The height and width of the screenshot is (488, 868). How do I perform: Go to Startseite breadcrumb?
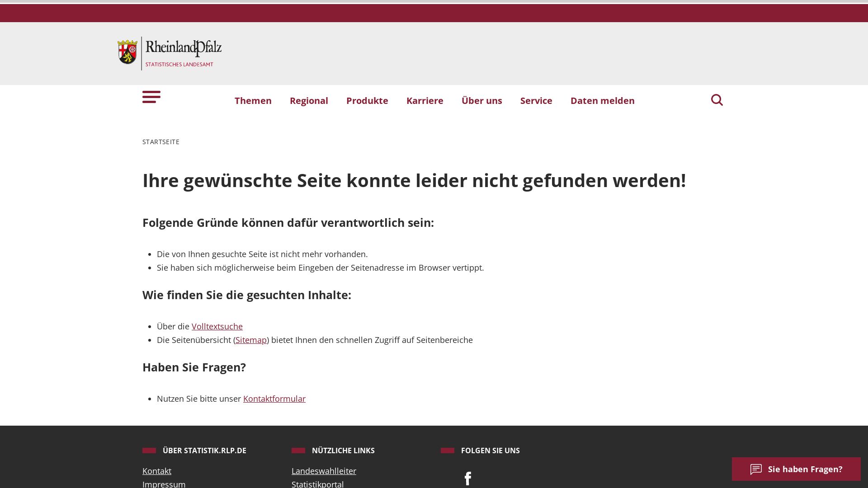pyautogui.click(x=161, y=142)
